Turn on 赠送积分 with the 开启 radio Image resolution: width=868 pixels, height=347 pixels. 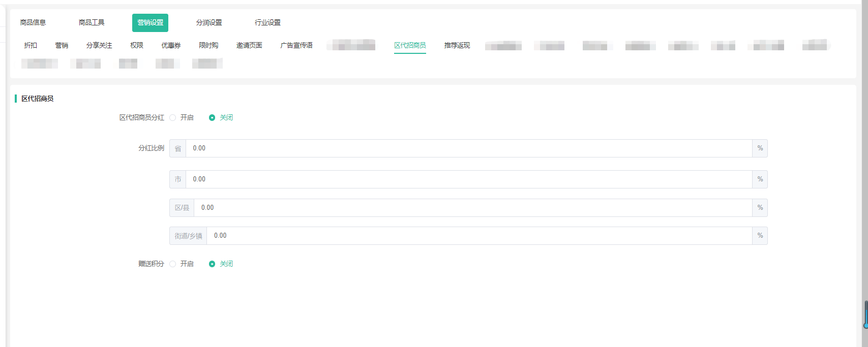click(x=173, y=264)
